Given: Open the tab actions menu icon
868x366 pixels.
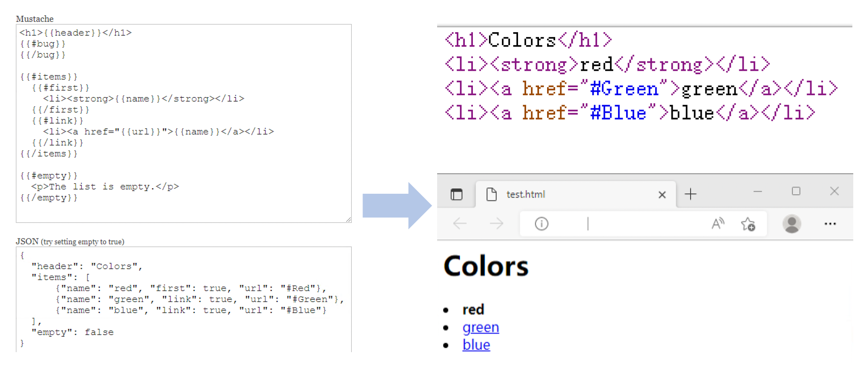Looking at the screenshot, I should coord(456,194).
